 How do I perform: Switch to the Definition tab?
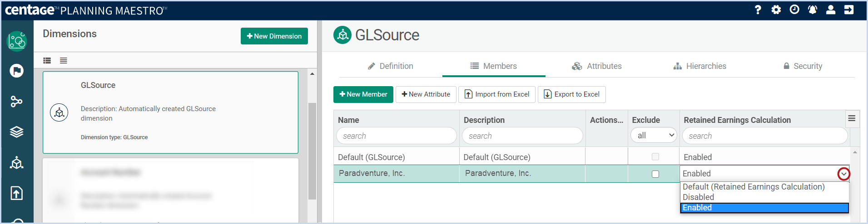click(x=391, y=66)
